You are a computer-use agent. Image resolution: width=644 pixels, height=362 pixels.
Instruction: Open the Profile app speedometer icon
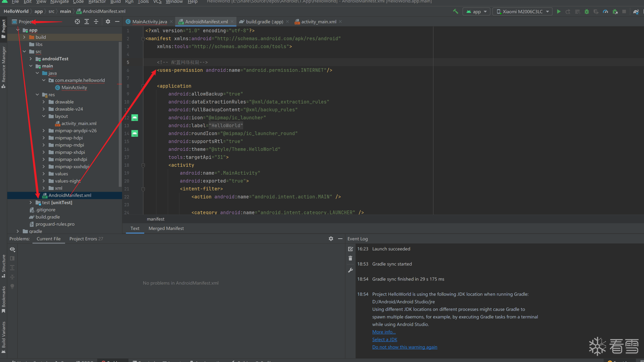605,11
